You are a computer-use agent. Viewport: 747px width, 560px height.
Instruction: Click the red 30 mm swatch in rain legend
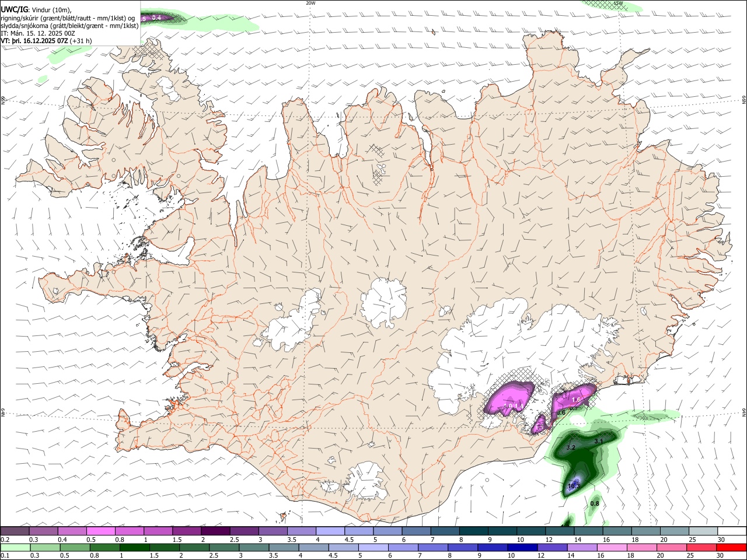[x=731, y=548]
